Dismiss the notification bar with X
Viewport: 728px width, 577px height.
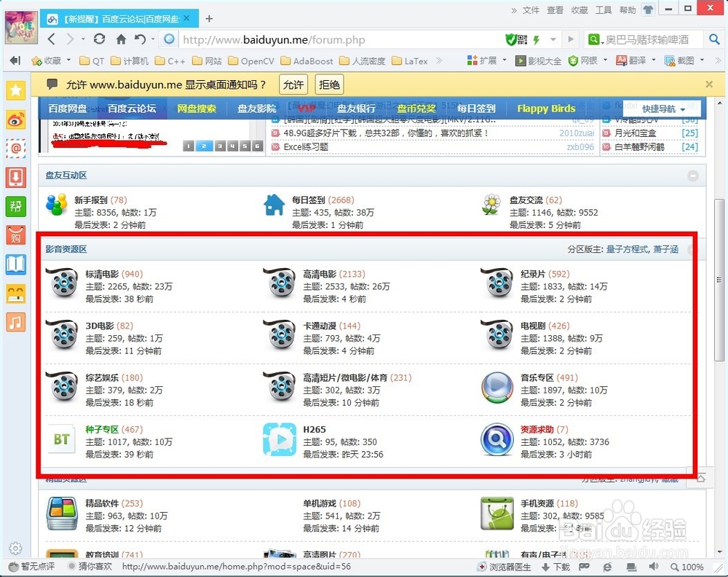pos(709,84)
